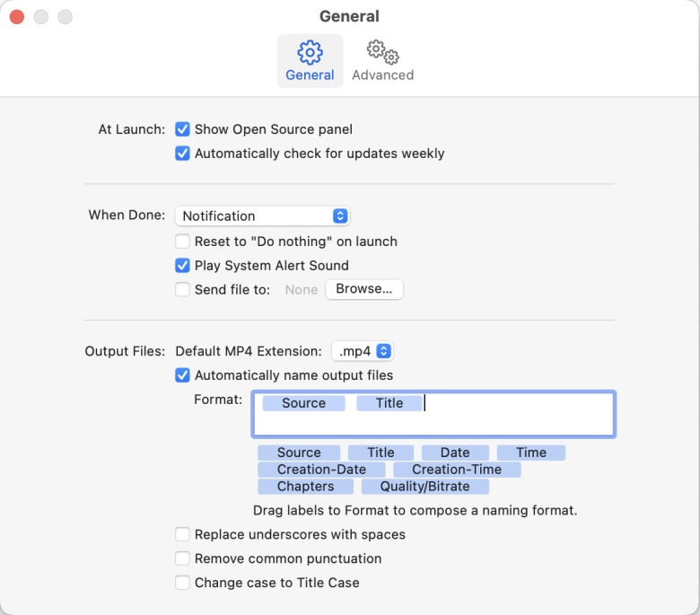Select the Title token in the Format field
Viewport: 700px width, 615px height.
coord(389,404)
